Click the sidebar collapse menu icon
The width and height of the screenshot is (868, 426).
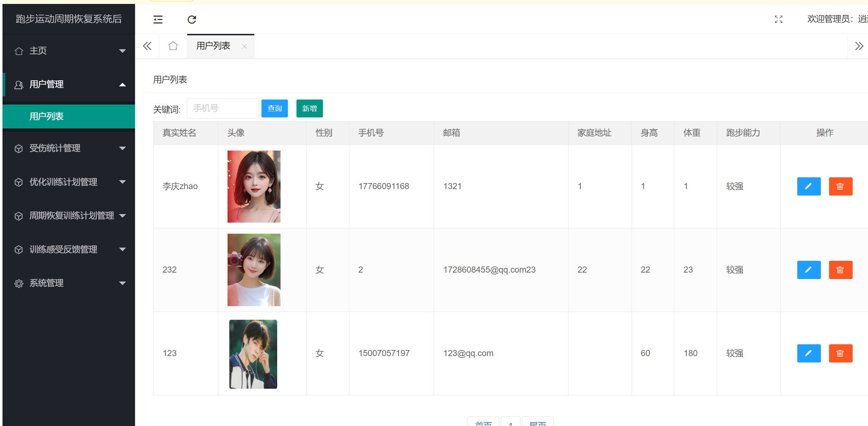pyautogui.click(x=158, y=19)
